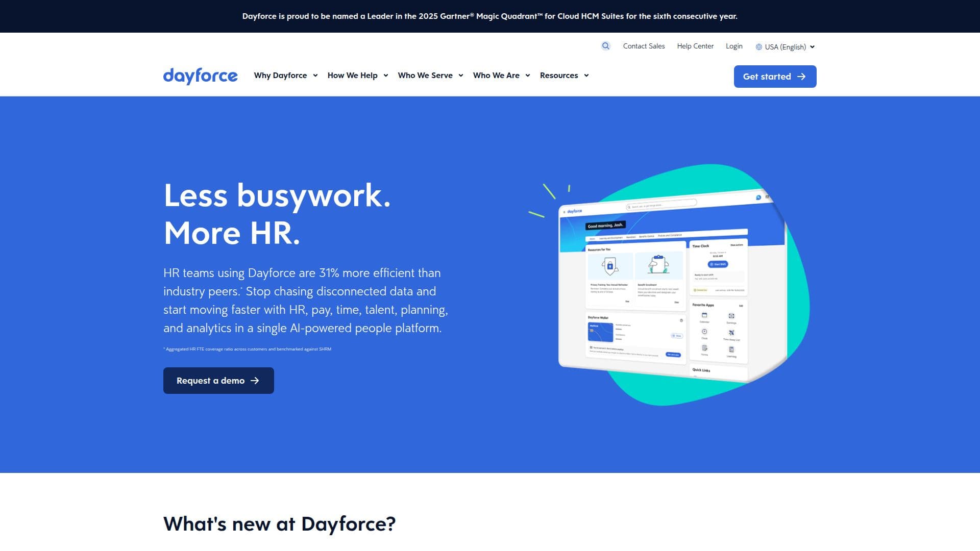
Task: Expand the Resources chevron
Action: pos(586,76)
